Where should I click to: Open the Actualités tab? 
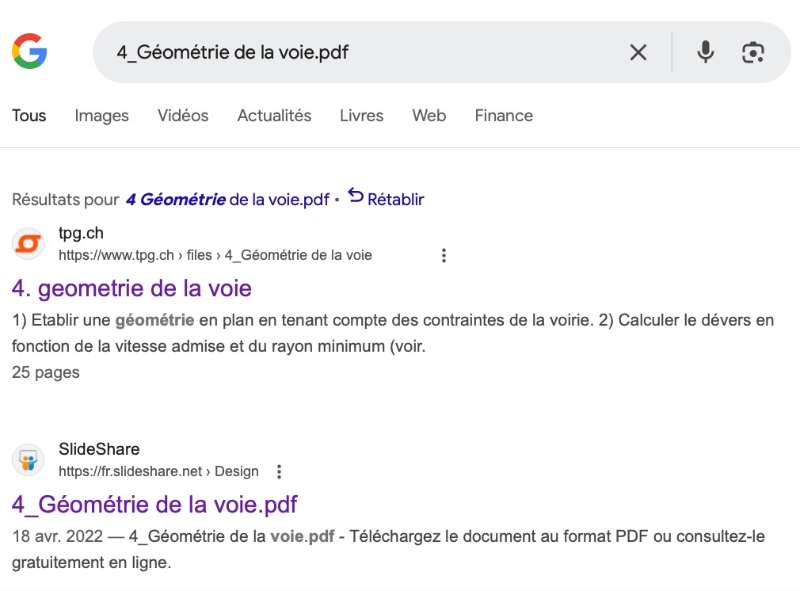coord(274,116)
